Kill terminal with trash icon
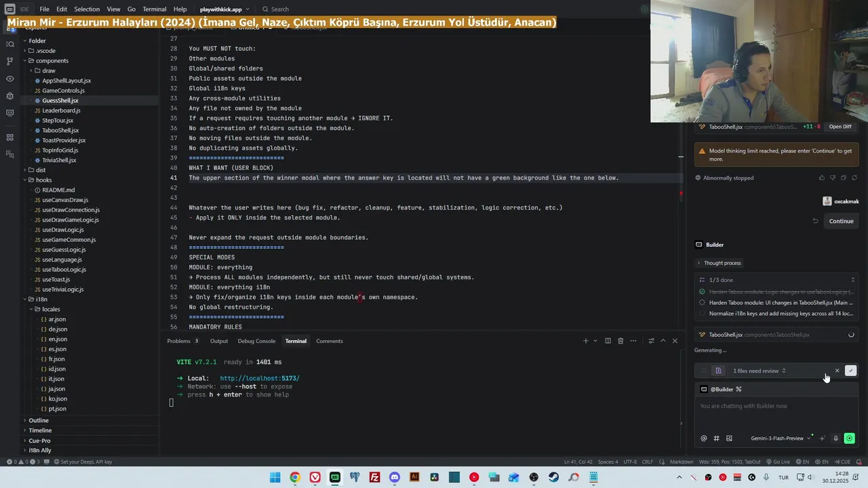The image size is (868, 488). (x=620, y=341)
